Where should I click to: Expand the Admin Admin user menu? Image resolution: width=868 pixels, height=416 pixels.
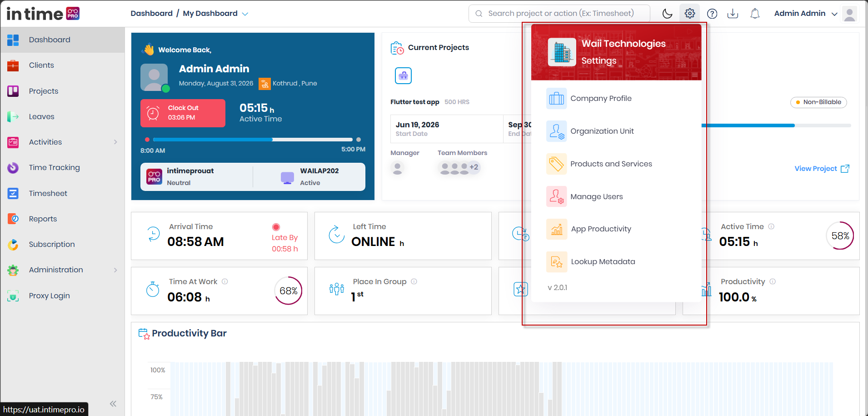point(806,14)
